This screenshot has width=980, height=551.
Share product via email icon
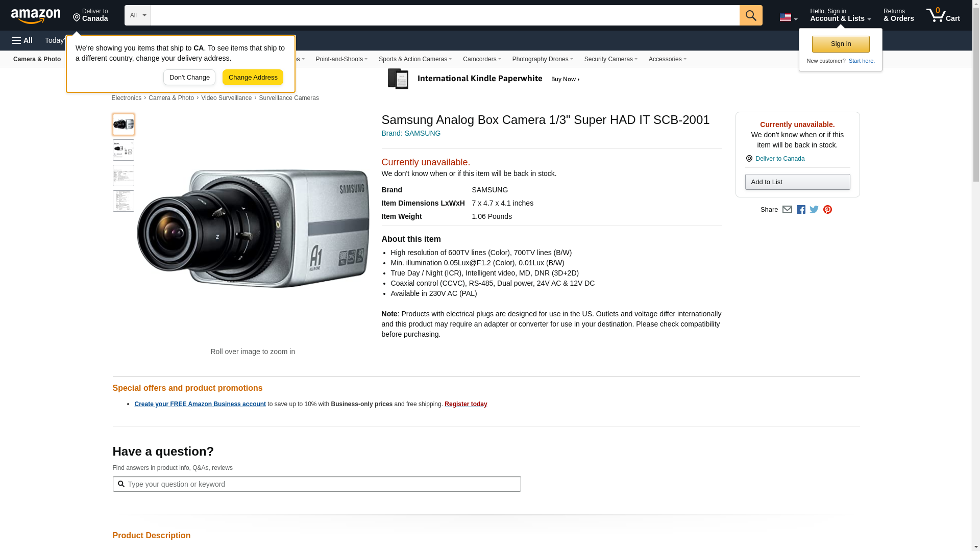[x=787, y=210]
